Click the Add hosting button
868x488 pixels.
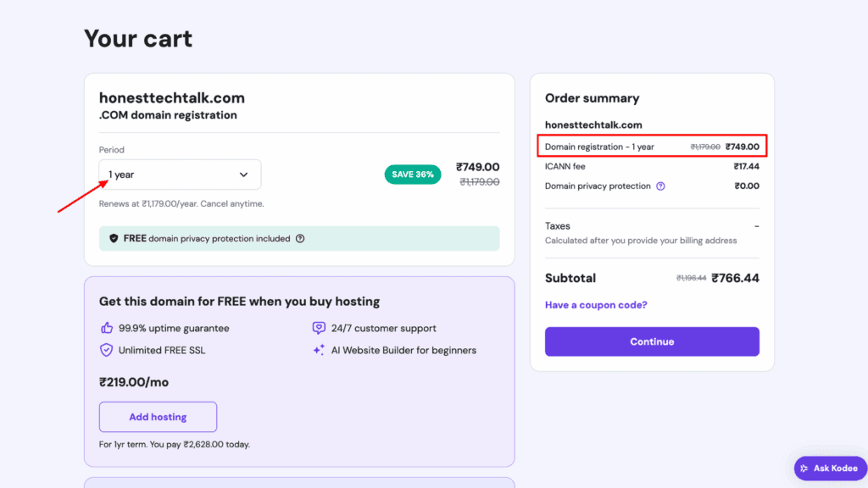point(158,417)
